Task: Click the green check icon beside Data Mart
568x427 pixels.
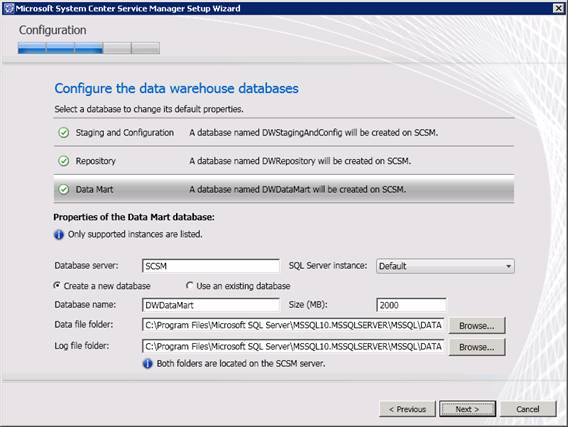Action: pos(64,189)
